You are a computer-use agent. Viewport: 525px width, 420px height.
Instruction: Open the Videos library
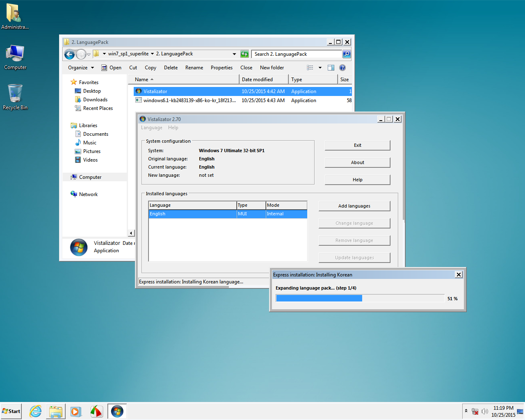coord(86,160)
